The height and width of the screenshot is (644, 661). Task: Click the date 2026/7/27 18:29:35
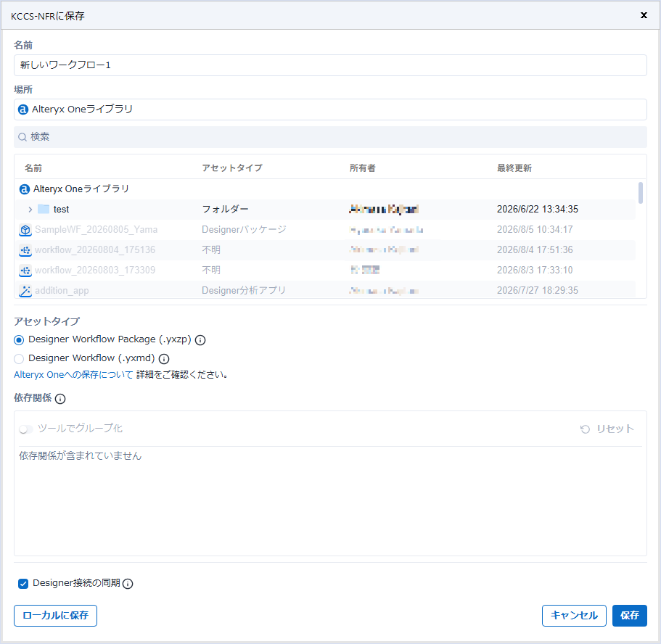[538, 290]
